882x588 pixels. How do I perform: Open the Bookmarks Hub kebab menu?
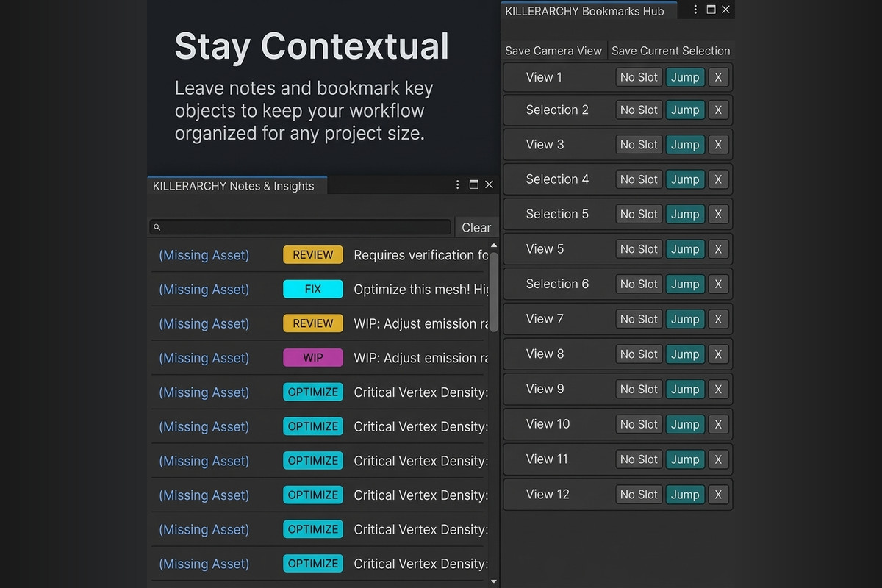click(x=695, y=10)
